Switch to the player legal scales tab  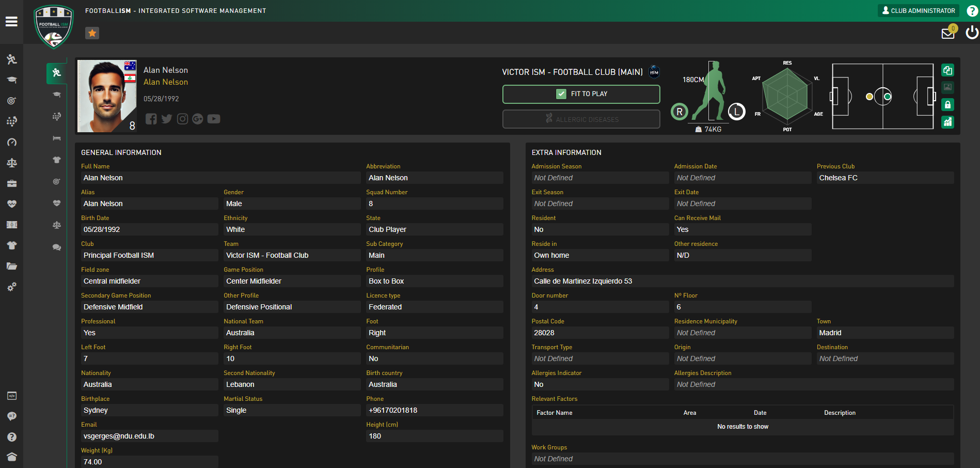point(57,225)
